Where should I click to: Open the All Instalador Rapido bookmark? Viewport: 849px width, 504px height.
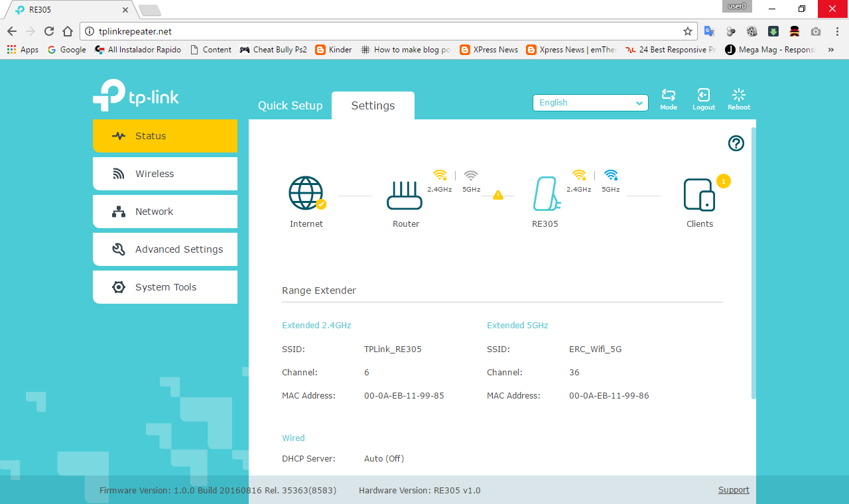tap(138, 50)
